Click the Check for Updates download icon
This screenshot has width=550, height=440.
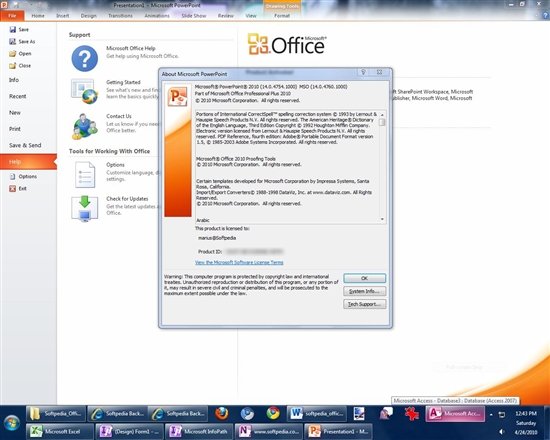(85, 209)
